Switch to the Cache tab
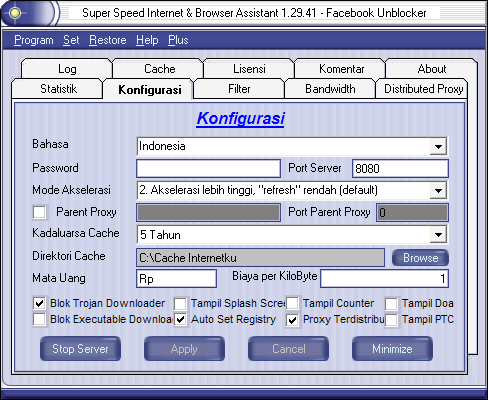The image size is (488, 400). click(159, 69)
